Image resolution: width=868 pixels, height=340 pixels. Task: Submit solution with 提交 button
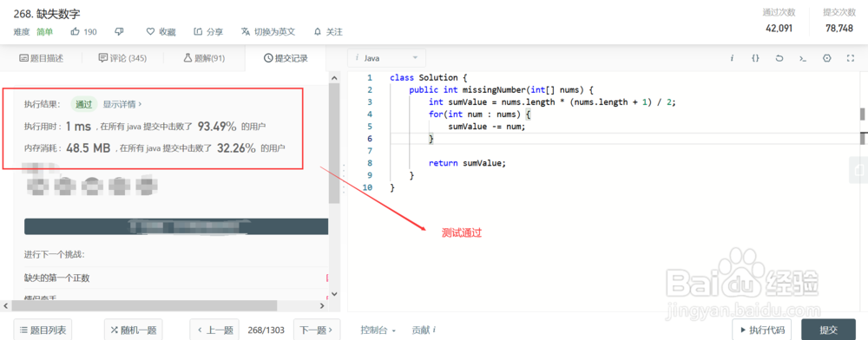[829, 330]
